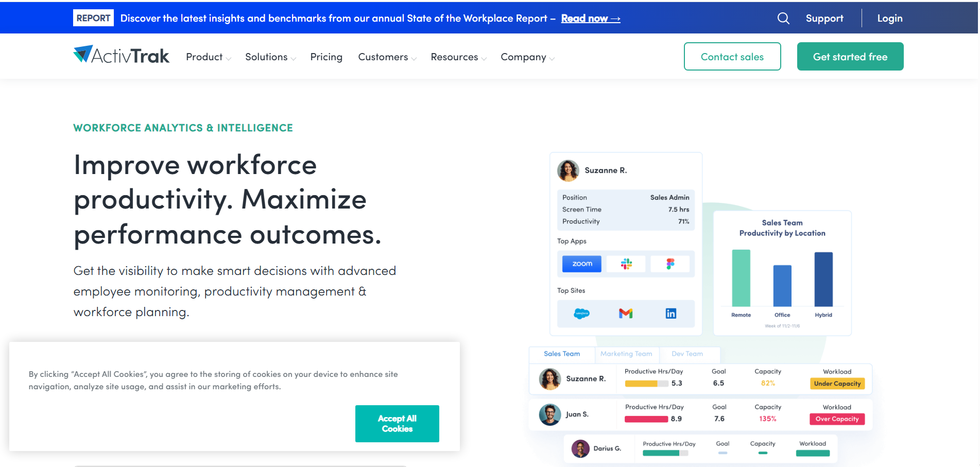Open the Pricing page
The width and height of the screenshot is (980, 467).
326,57
